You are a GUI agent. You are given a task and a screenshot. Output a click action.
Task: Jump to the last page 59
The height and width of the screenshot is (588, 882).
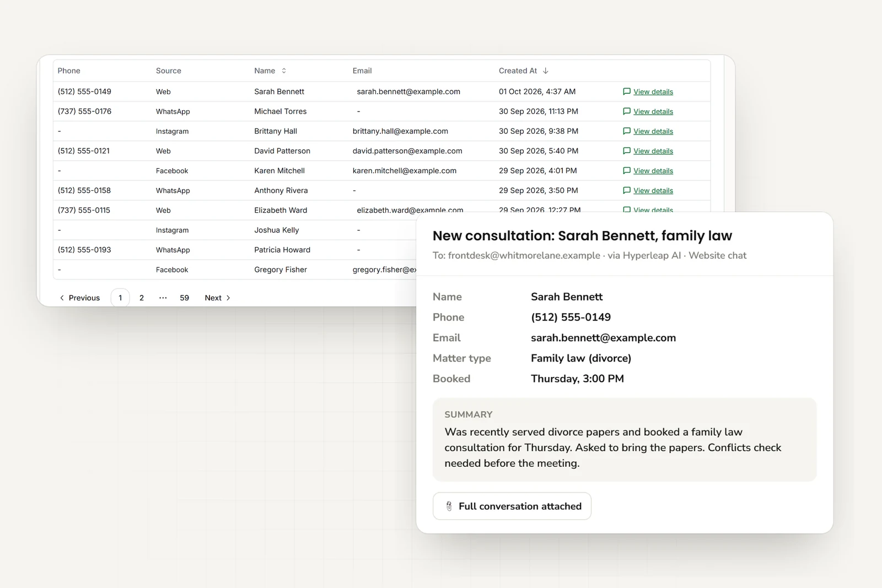185,298
